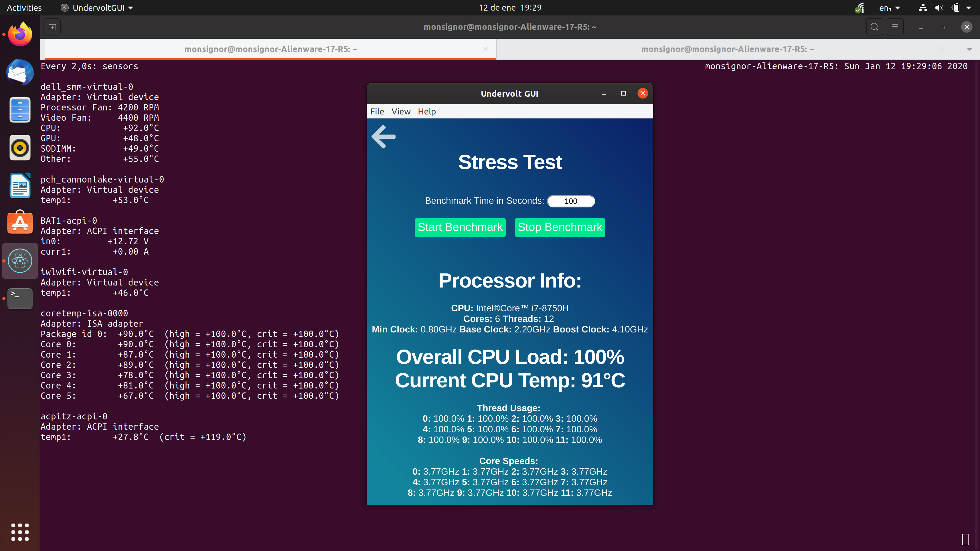Click the in0: +12.72 V battery line
The height and width of the screenshot is (551, 980).
coord(94,241)
